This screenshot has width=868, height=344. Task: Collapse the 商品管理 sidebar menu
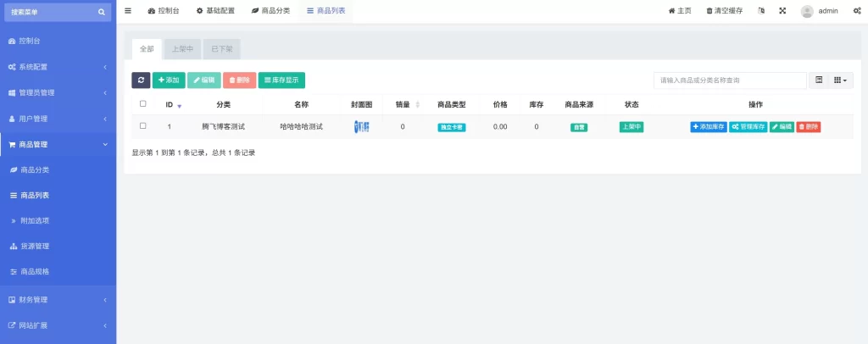point(58,144)
